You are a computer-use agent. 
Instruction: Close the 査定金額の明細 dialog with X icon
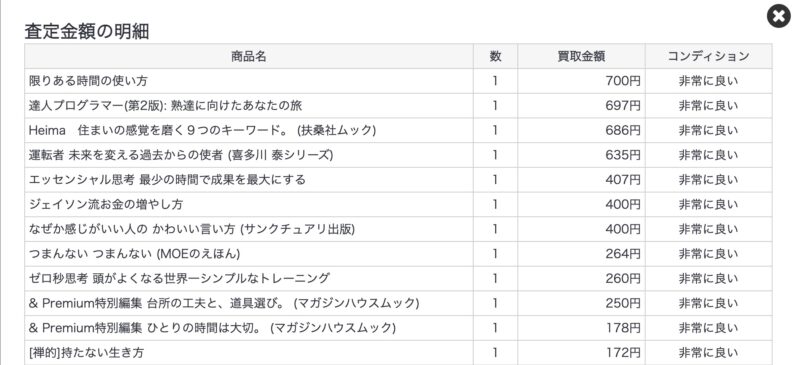click(x=779, y=16)
